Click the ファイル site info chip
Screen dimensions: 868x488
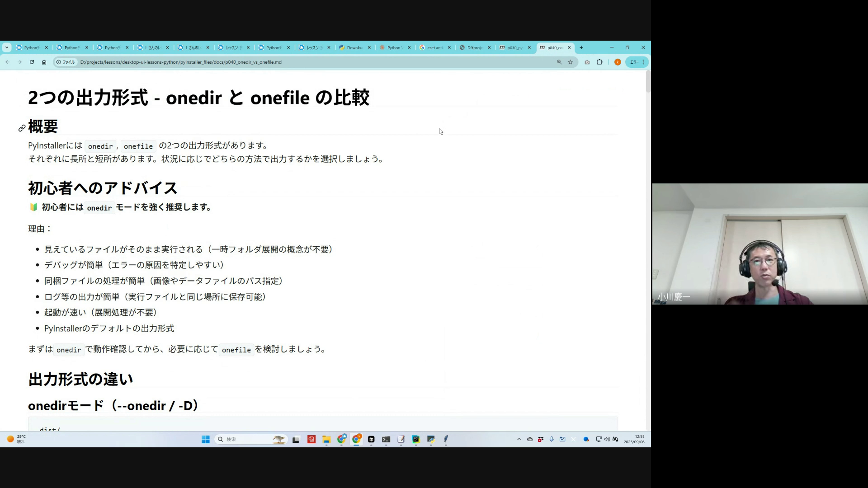click(66, 62)
